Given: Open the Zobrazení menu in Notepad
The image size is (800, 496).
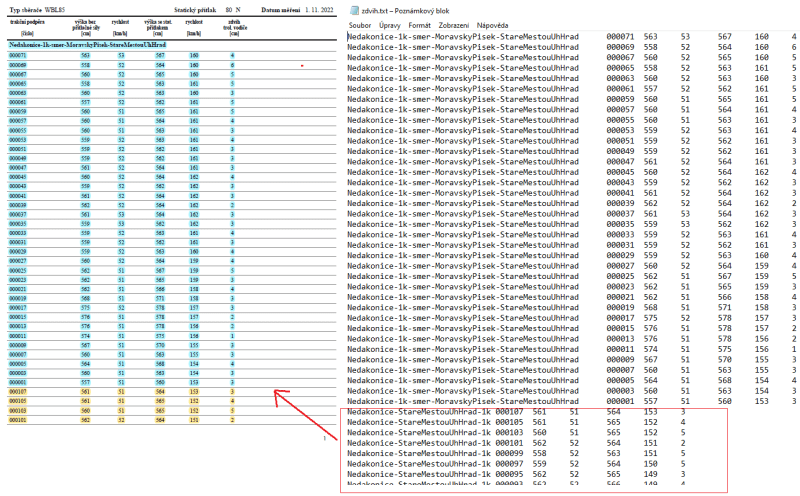Looking at the screenshot, I should tap(454, 25).
